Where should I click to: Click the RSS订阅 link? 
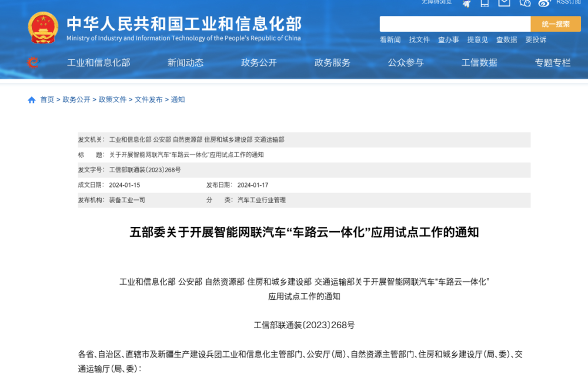(x=568, y=2)
